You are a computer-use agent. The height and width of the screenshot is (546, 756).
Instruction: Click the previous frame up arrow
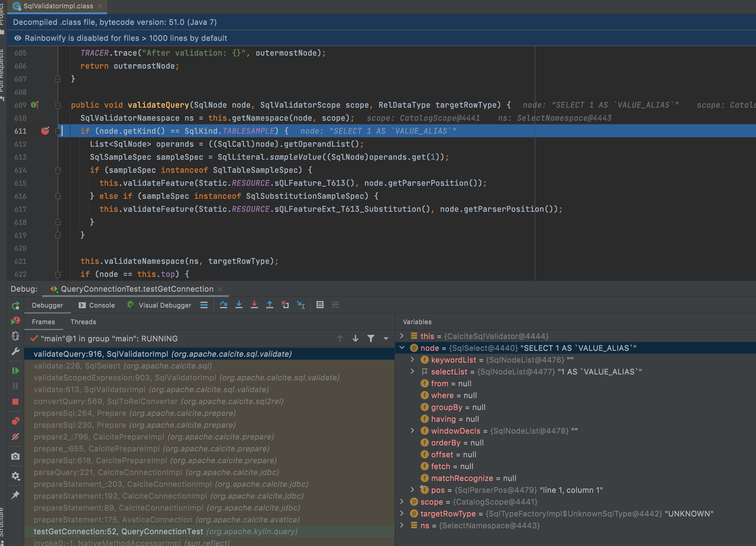(340, 339)
